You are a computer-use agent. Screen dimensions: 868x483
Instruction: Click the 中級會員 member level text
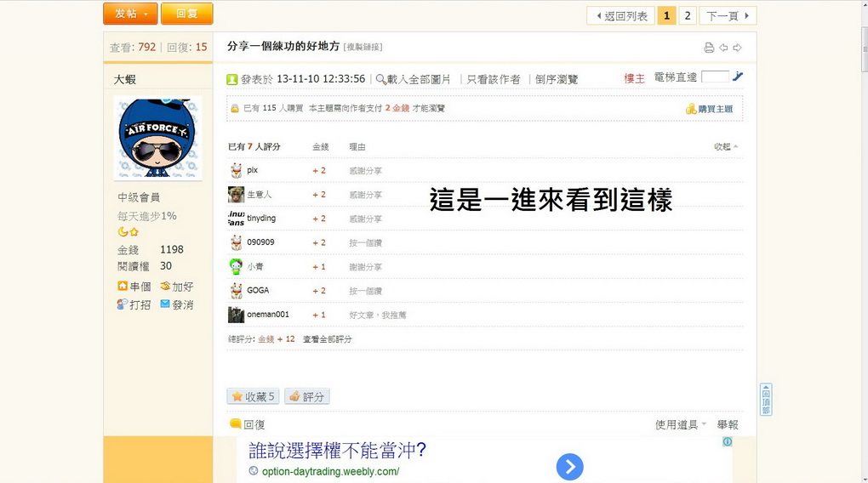click(139, 197)
